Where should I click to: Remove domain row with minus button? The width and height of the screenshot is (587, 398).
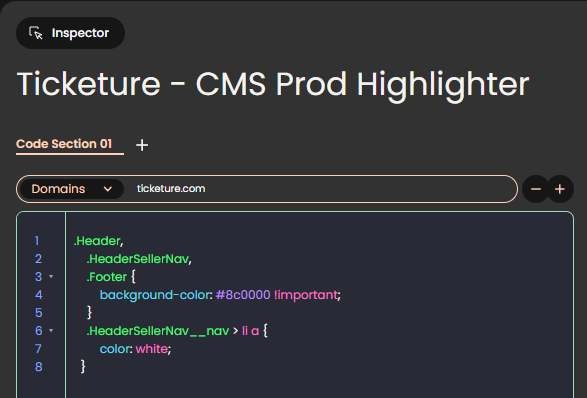click(536, 189)
